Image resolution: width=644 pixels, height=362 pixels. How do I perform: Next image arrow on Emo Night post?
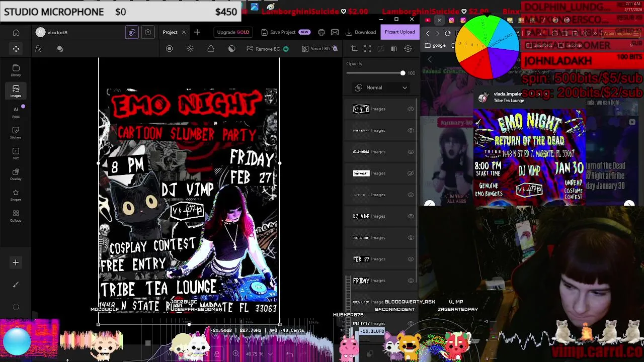pos(629,204)
